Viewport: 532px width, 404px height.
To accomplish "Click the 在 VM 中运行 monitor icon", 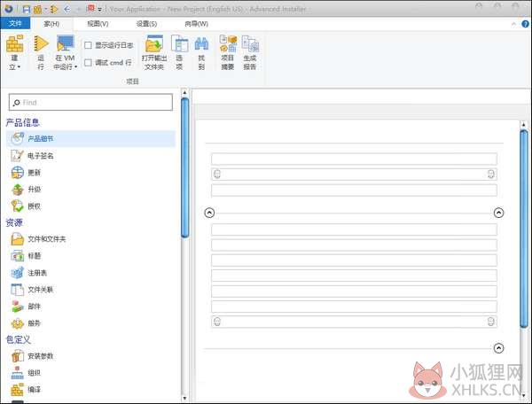I will point(65,43).
